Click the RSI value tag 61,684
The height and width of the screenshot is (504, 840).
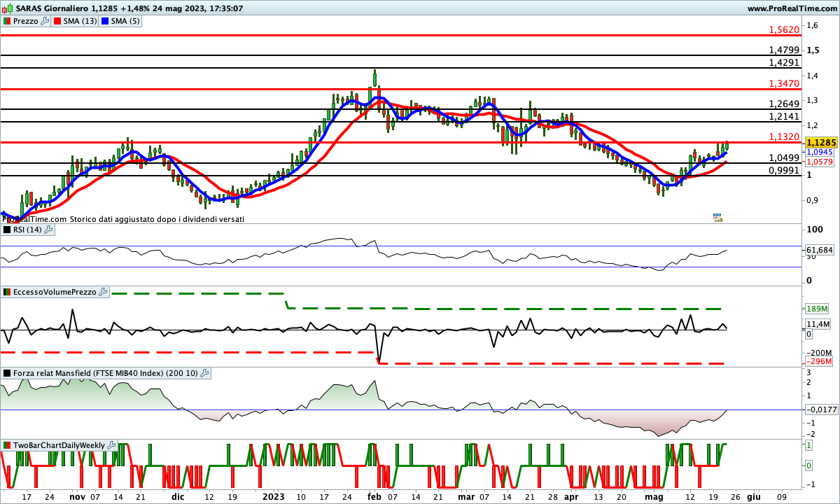pos(820,250)
